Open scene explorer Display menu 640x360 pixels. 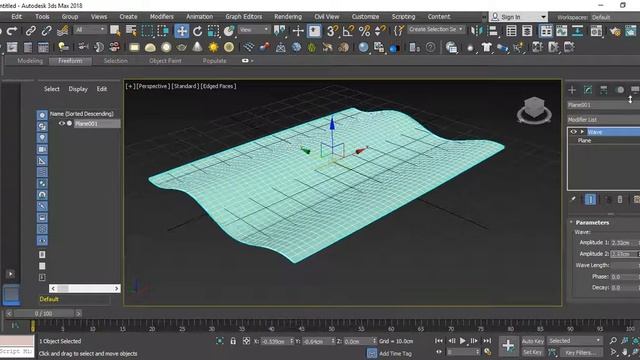click(x=78, y=89)
